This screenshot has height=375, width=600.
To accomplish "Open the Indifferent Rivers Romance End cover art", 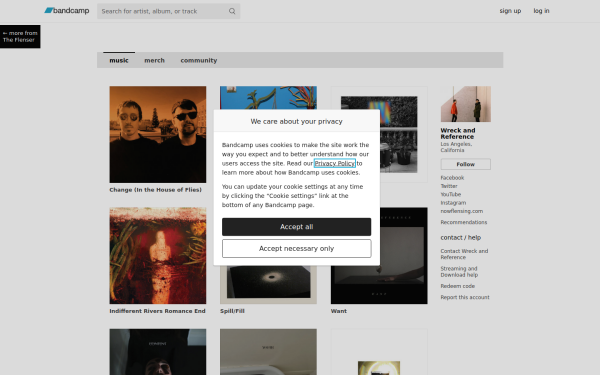I will [158, 256].
